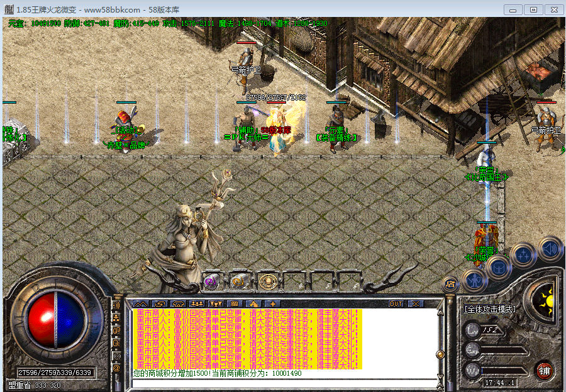Click the Exp experience bar
This screenshot has width=566, height=392.
(496, 350)
